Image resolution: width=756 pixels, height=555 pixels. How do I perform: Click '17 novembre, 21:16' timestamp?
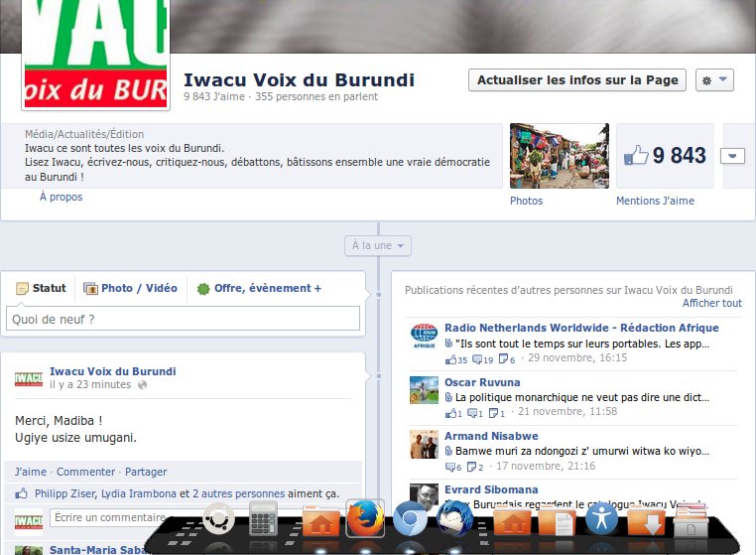[546, 466]
